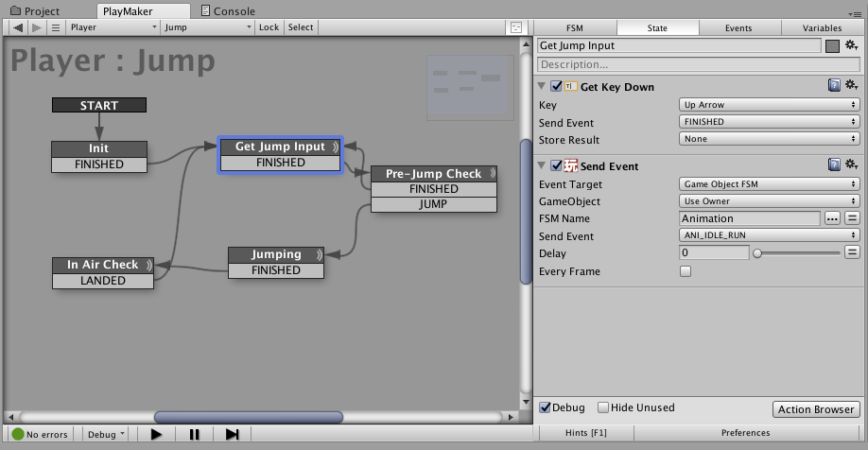The width and height of the screenshot is (868, 450).
Task: Open the Player game object dropdown
Action: coord(113,27)
